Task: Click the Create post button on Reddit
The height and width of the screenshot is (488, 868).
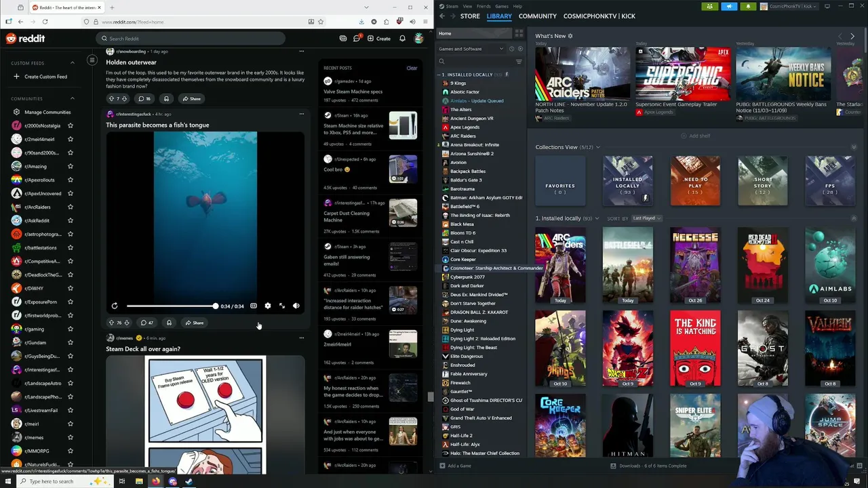Action: [x=379, y=39]
